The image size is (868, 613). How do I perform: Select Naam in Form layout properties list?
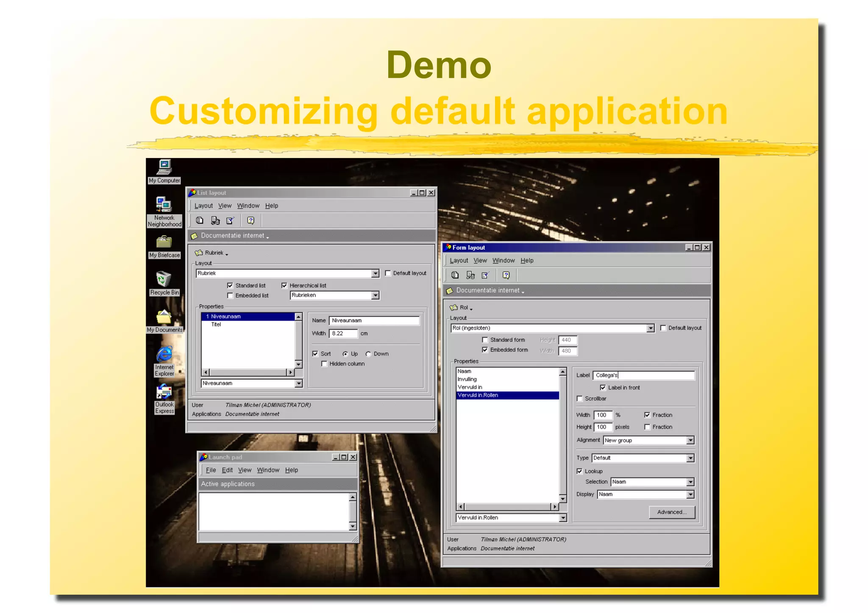[465, 371]
